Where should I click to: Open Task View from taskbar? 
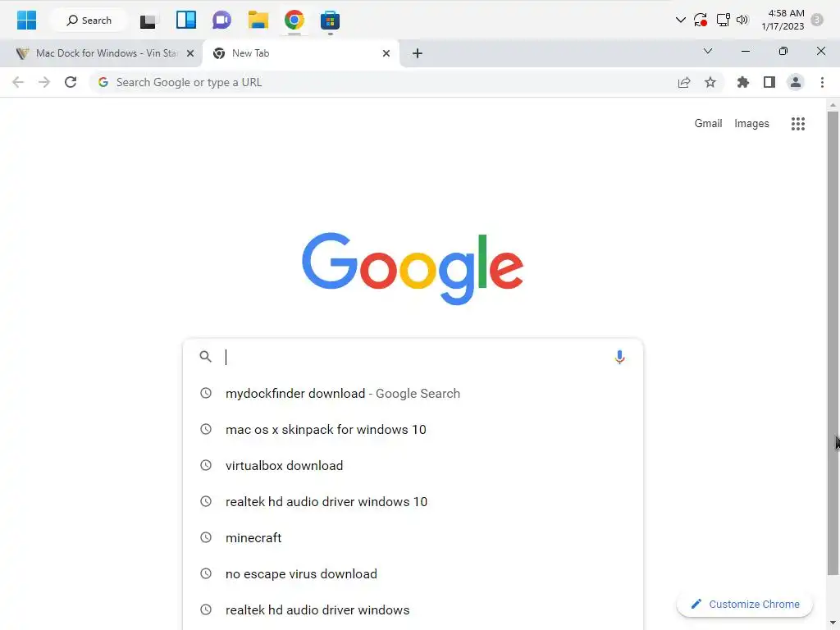(x=148, y=21)
